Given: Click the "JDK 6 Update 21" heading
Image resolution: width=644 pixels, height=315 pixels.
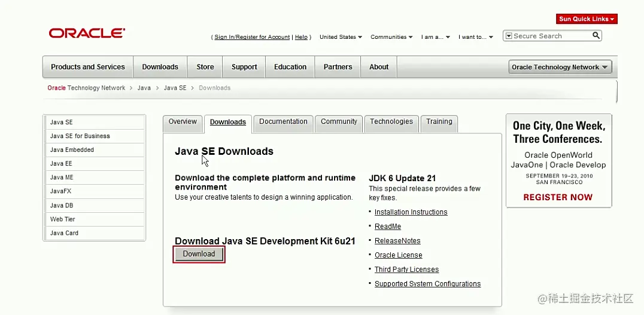Looking at the screenshot, I should pyautogui.click(x=402, y=178).
